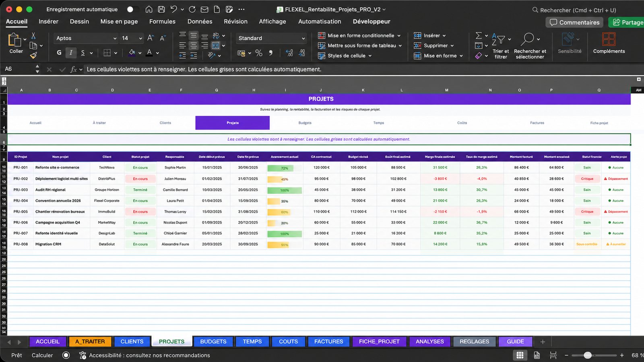Click the comma thousands separator icon
The width and height of the screenshot is (644, 362).
click(x=270, y=53)
